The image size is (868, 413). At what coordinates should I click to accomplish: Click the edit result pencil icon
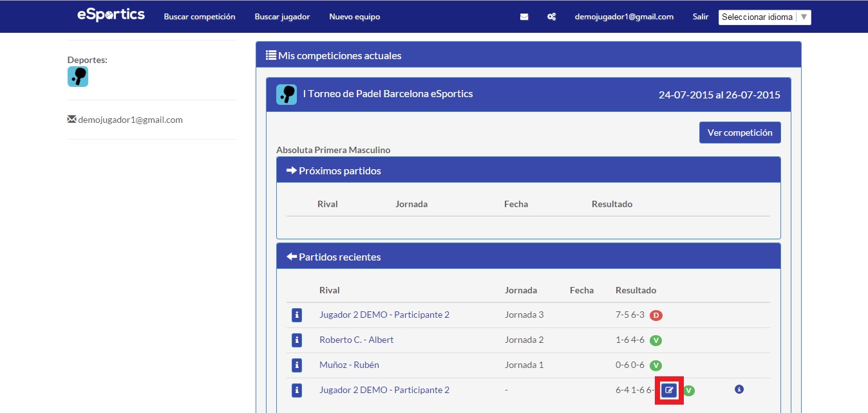669,390
